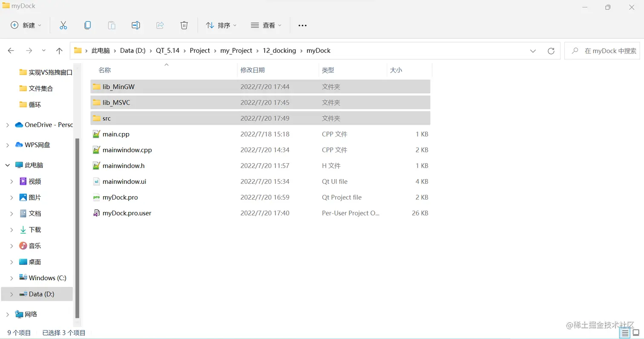This screenshot has height=339, width=644.
Task: Navigate to Data (D:) in breadcrumb
Action: pos(133,51)
